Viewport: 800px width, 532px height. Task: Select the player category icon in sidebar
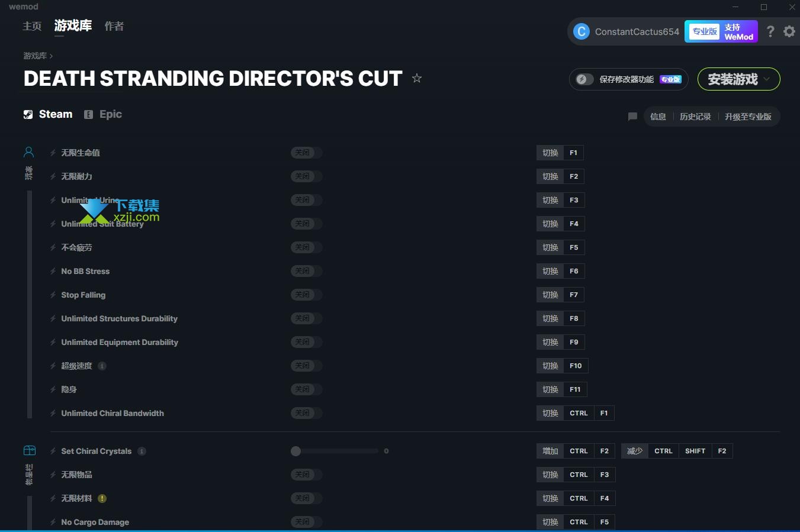(28, 153)
